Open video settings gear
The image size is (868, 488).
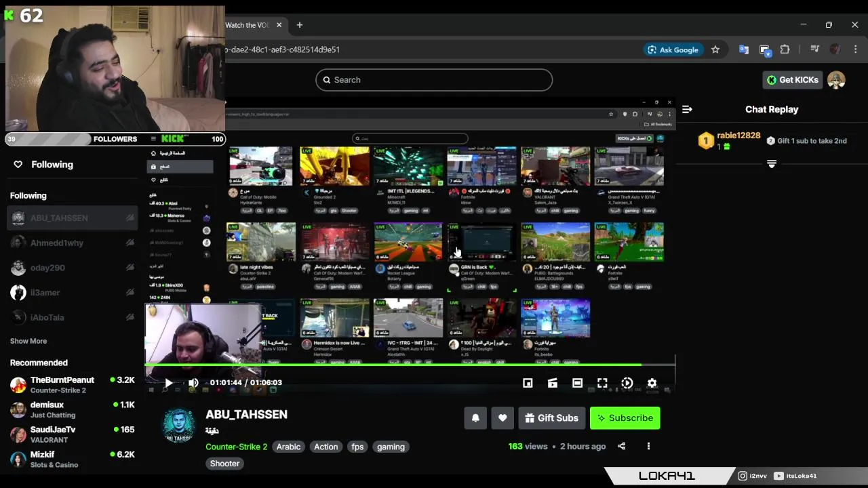click(652, 383)
